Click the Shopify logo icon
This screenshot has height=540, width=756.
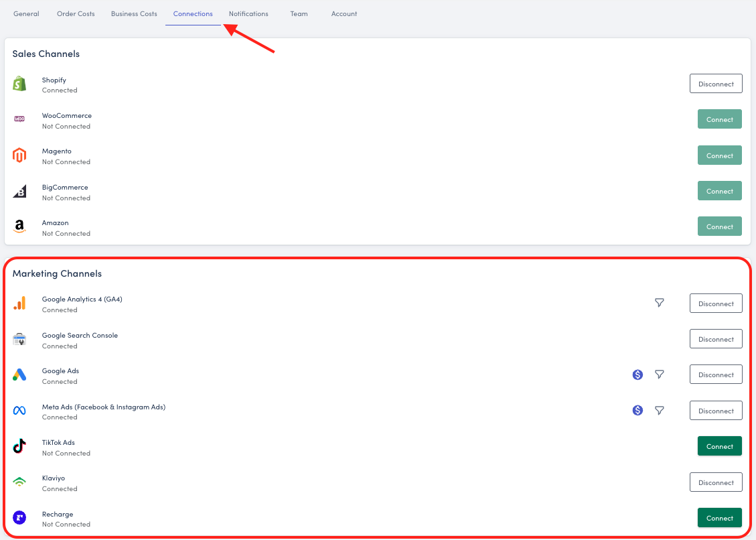click(x=19, y=84)
